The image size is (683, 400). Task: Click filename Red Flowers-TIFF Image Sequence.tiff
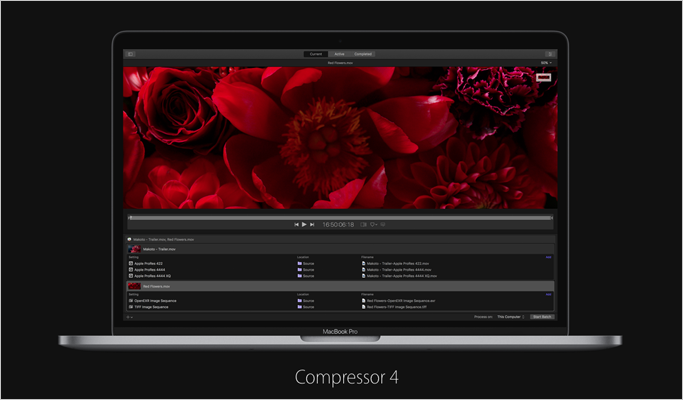[x=394, y=307]
